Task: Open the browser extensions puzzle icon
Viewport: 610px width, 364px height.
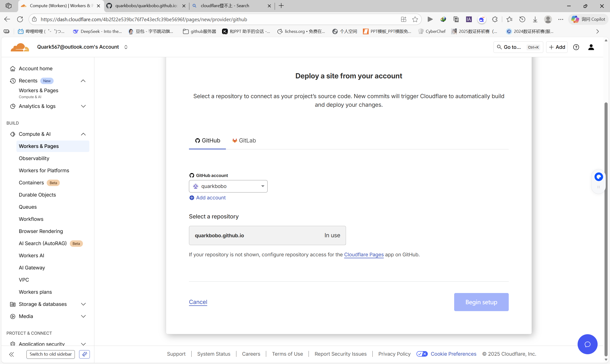Action: pos(494,19)
